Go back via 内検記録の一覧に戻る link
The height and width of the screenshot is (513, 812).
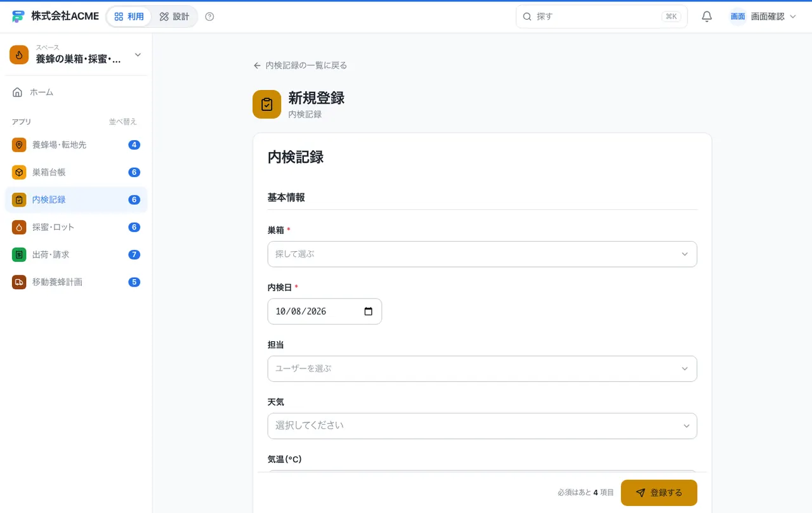click(x=300, y=65)
